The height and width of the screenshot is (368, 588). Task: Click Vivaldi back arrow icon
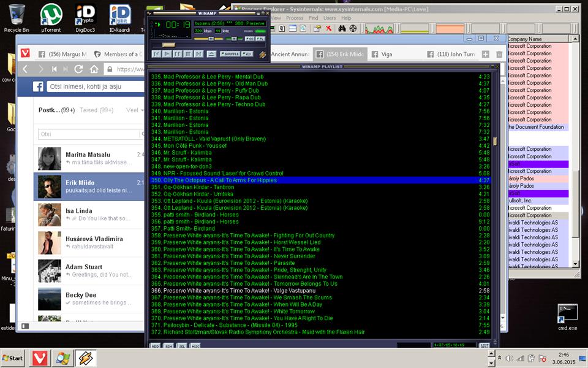25,69
